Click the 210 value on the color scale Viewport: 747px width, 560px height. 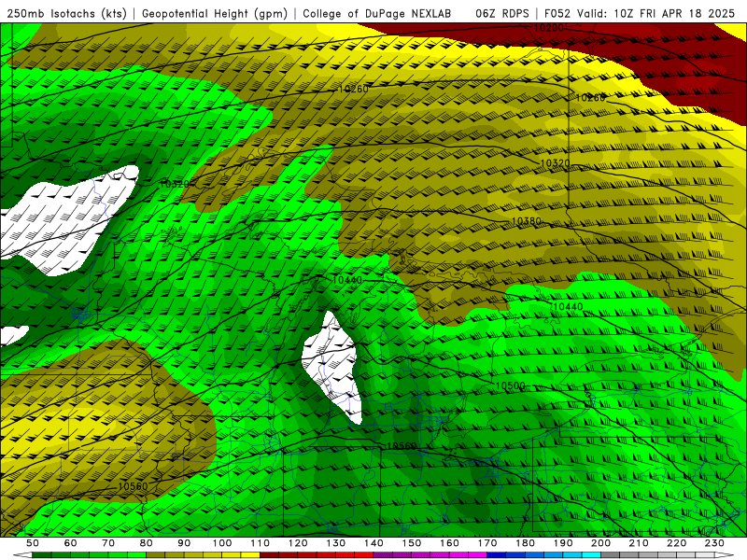pos(639,543)
